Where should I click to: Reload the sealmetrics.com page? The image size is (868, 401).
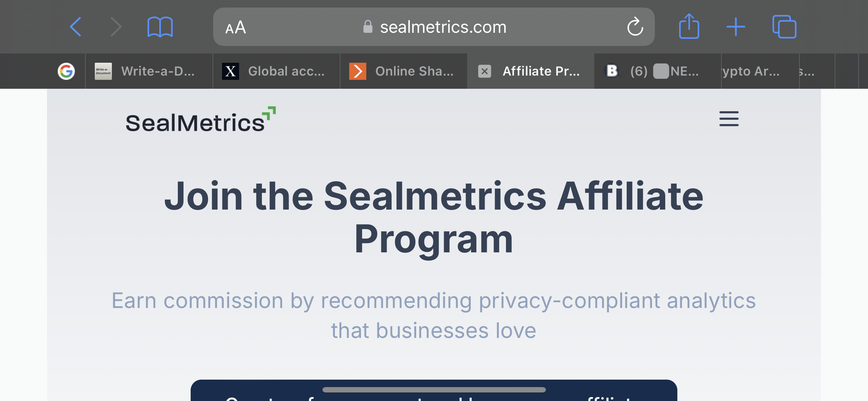pos(635,27)
